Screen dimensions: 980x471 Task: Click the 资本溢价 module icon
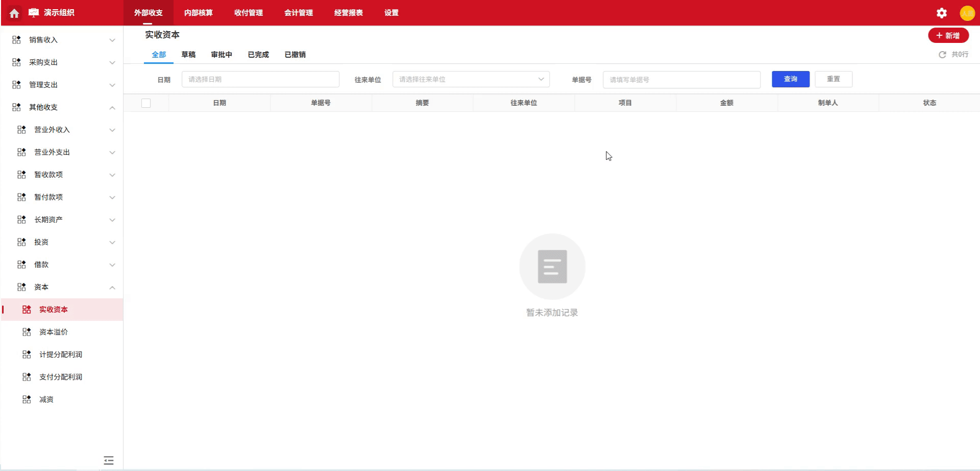click(26, 332)
